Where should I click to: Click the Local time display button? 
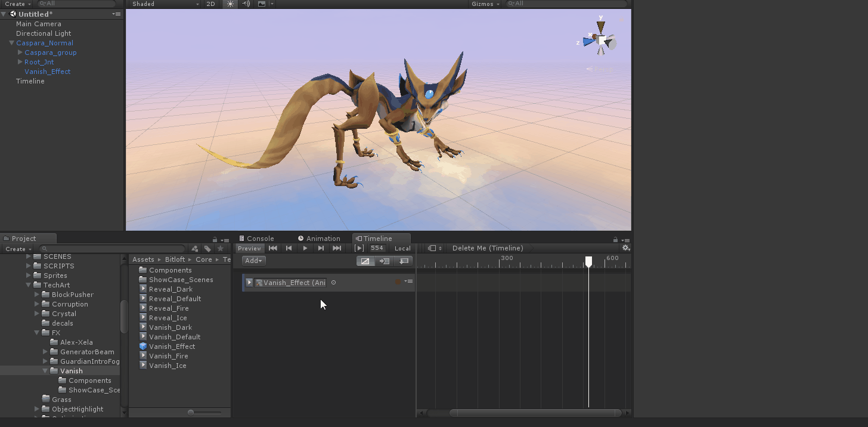tap(402, 248)
